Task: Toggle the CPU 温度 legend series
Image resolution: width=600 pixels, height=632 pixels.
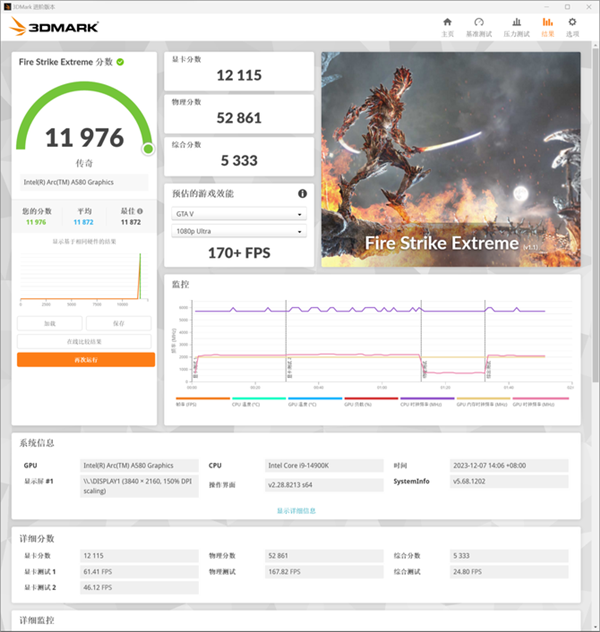Action: 245,403
